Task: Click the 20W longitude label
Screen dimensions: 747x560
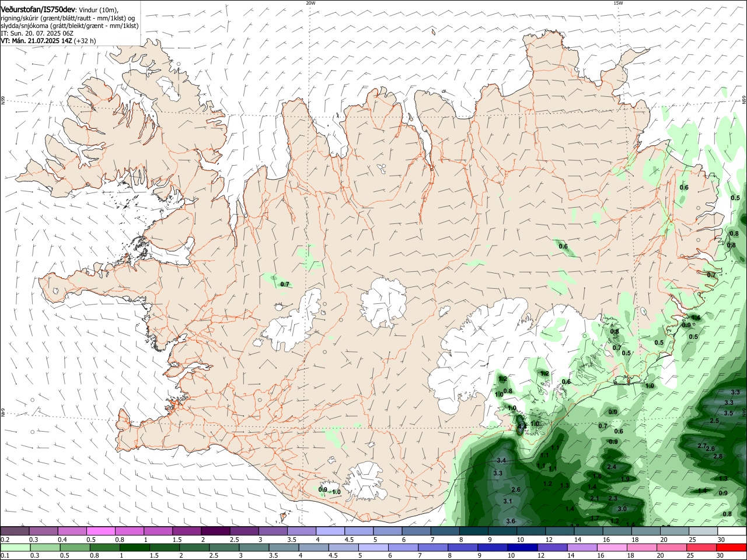Action: pos(310,3)
